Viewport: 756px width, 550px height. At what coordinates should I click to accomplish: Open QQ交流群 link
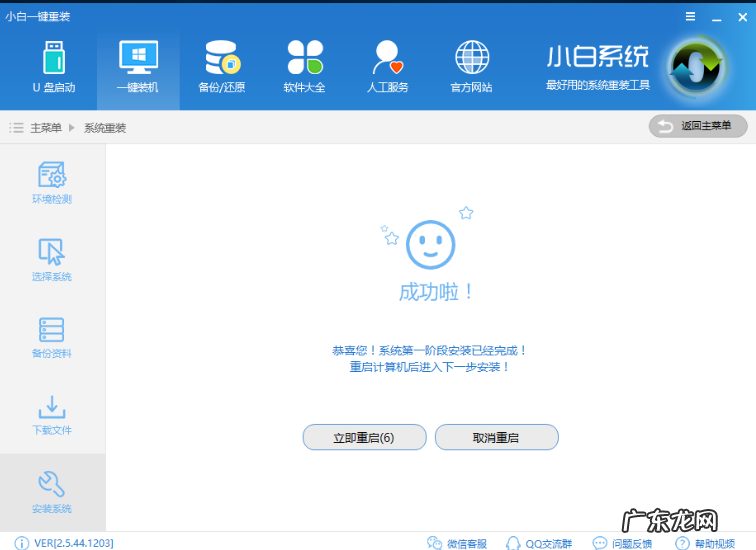[x=539, y=544]
